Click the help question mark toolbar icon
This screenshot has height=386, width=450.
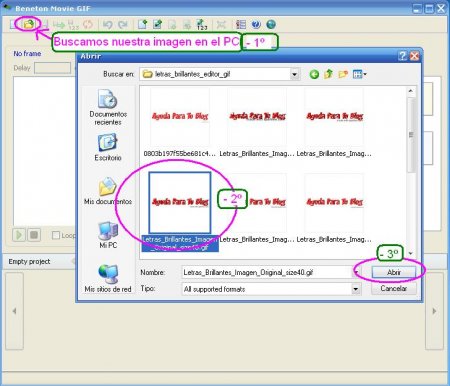point(256,24)
